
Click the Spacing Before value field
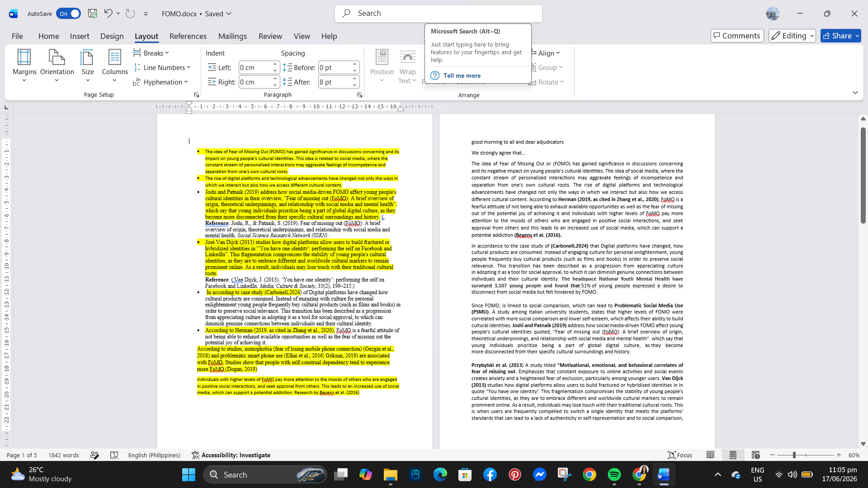click(335, 68)
